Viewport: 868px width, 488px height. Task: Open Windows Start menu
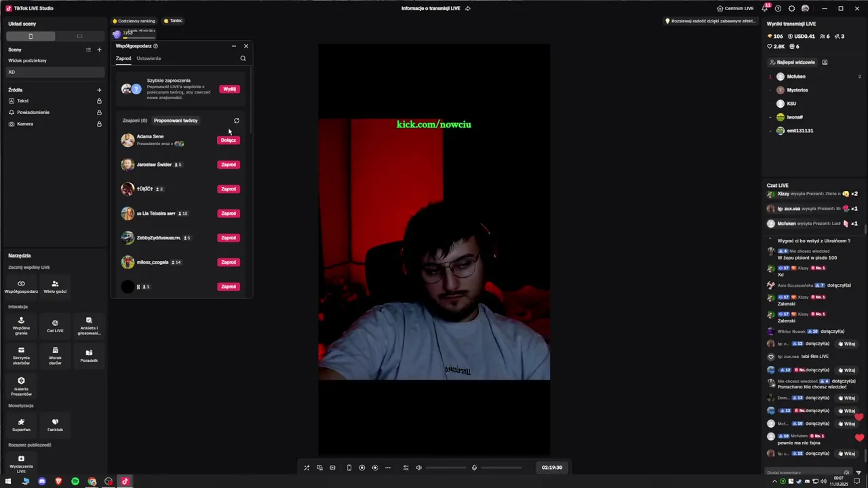click(8, 481)
